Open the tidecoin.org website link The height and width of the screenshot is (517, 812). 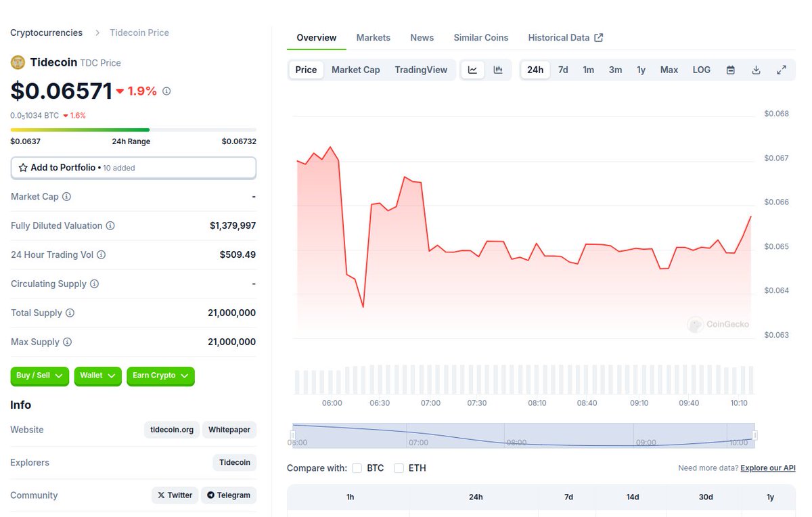(172, 430)
